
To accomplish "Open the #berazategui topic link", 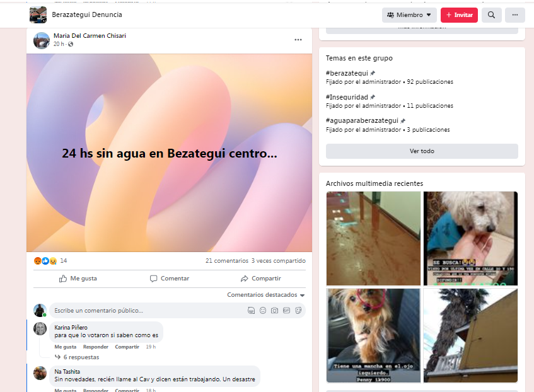I will tap(347, 73).
